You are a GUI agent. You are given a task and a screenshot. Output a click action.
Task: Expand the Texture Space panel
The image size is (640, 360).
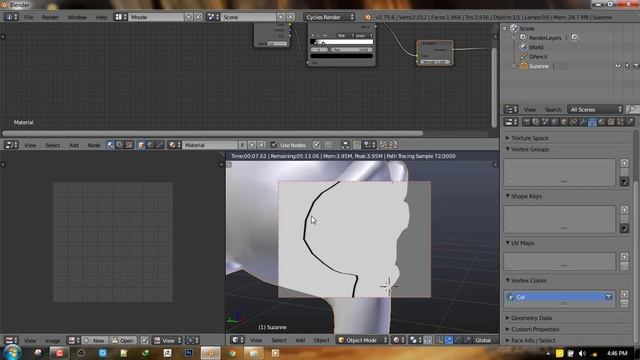(x=529, y=138)
